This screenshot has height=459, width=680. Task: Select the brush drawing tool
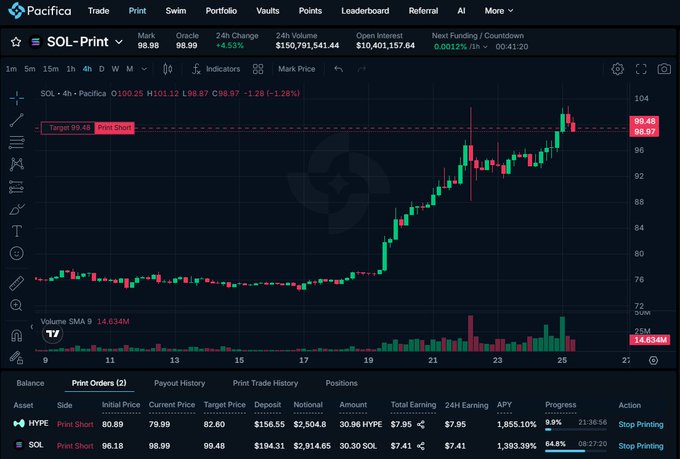(x=16, y=210)
